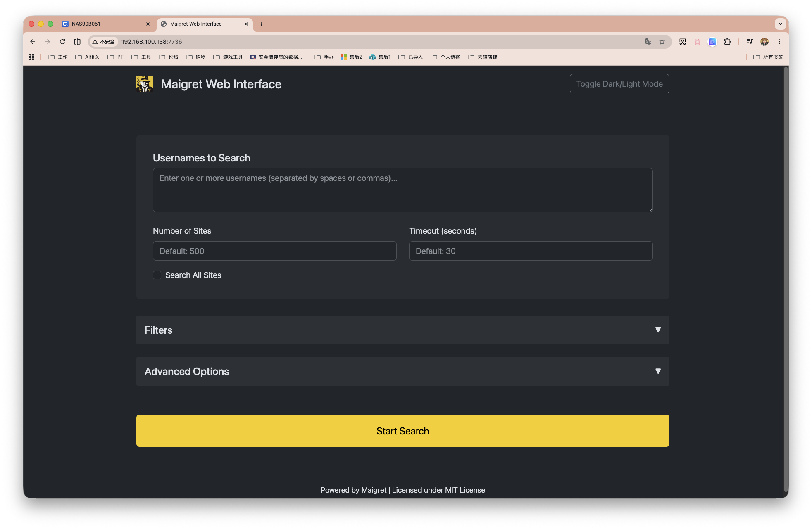This screenshot has width=812, height=529.
Task: Click the media controls icon
Action: (750, 42)
